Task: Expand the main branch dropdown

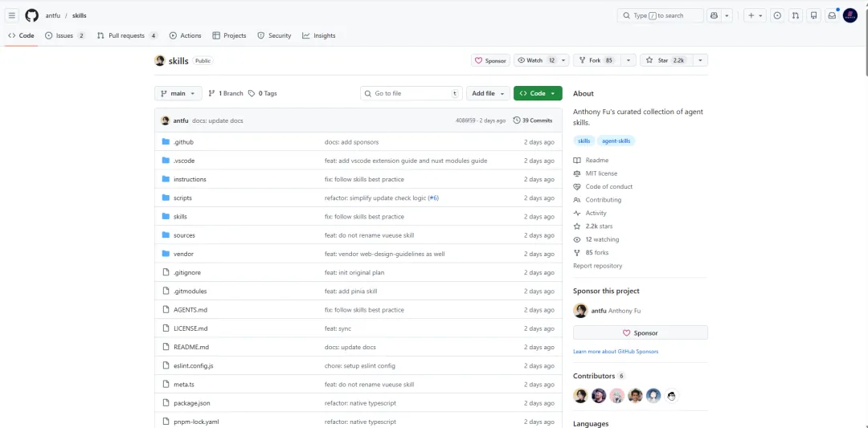Action: point(178,93)
